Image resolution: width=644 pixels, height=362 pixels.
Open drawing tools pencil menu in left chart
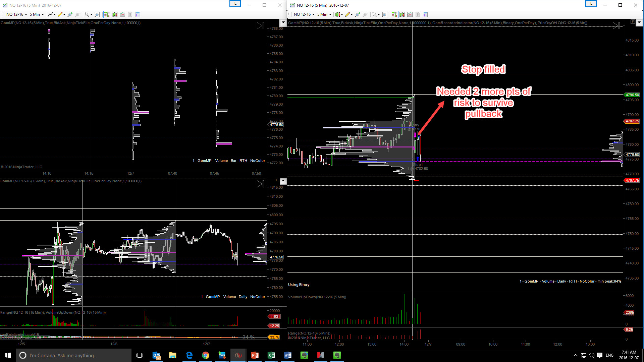point(61,14)
